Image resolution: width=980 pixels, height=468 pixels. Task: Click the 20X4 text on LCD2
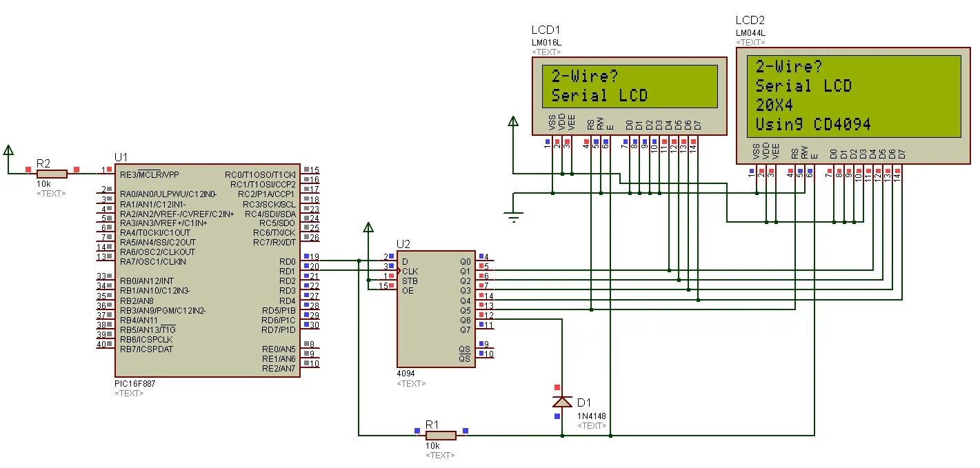tap(774, 105)
